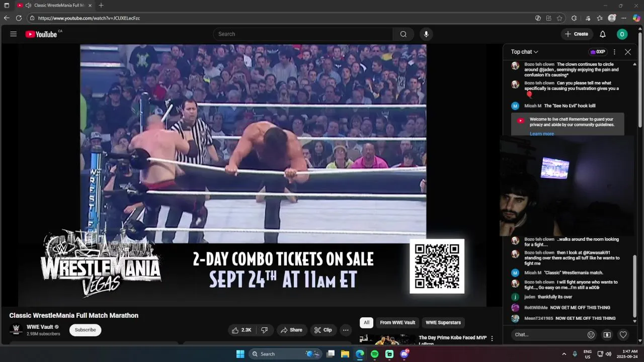Screen dimensions: 644x362
Task: Click Micah M's See No Evil message
Action: 570,106
